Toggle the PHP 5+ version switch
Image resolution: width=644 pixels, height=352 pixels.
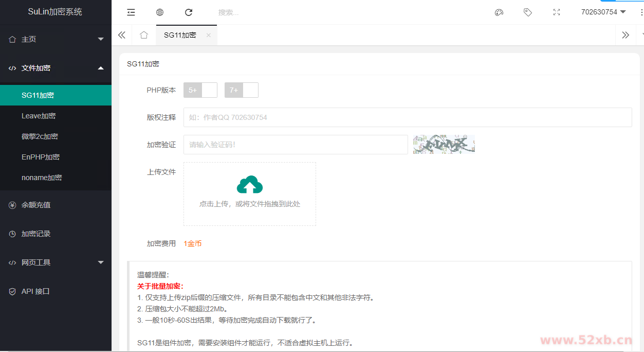pyautogui.click(x=200, y=90)
